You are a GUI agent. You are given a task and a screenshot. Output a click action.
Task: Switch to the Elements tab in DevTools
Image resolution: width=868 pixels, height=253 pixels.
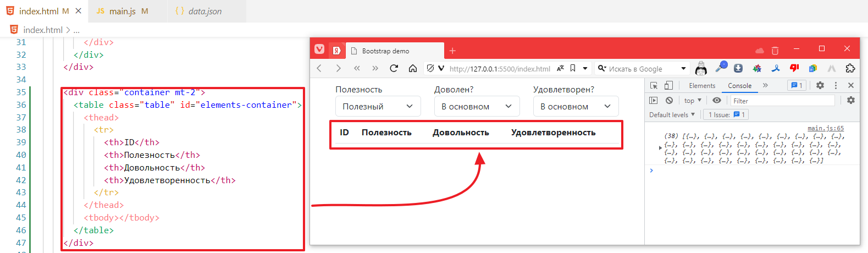(702, 86)
